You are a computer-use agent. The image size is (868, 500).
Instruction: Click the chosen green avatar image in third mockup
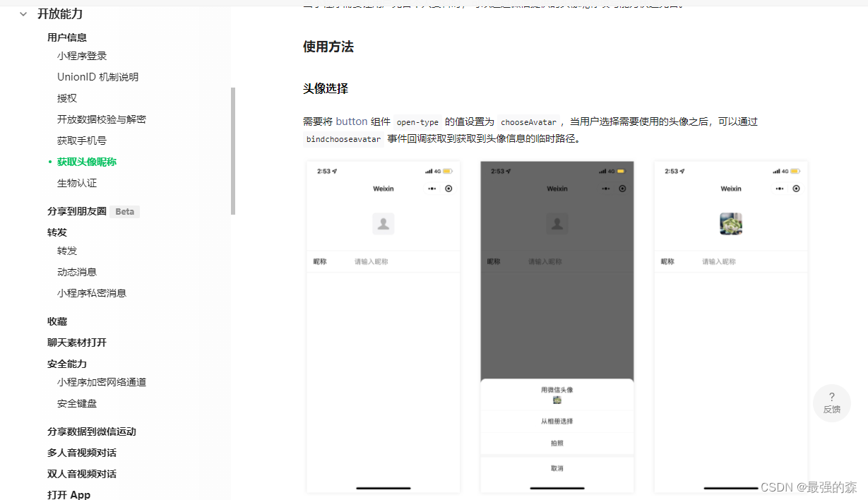click(730, 223)
